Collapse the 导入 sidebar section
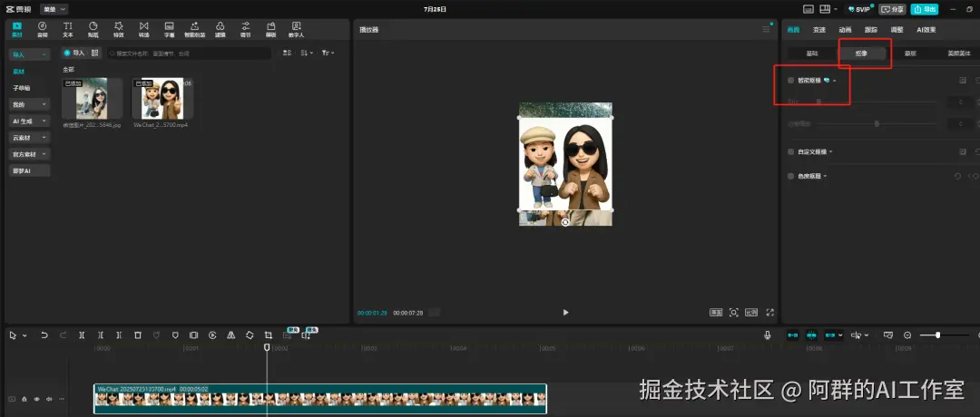This screenshot has height=417, width=980. (29, 55)
